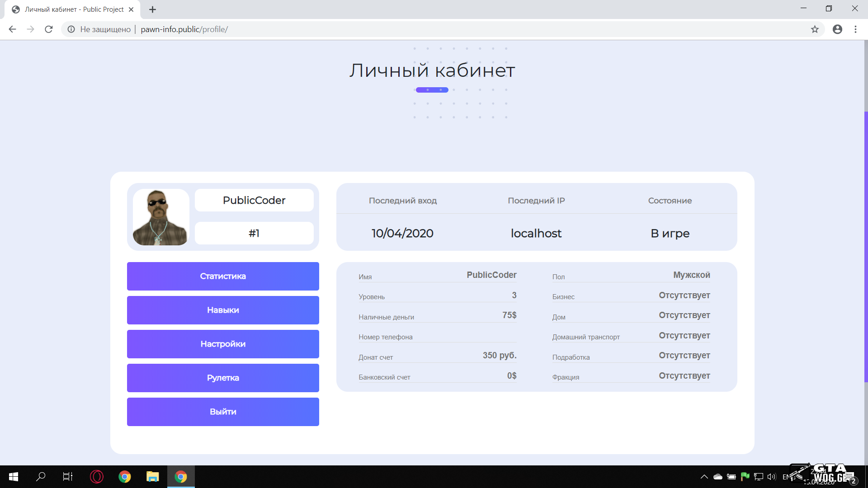This screenshot has height=488, width=868.
Task: Open the Статистика section
Action: coord(223,276)
